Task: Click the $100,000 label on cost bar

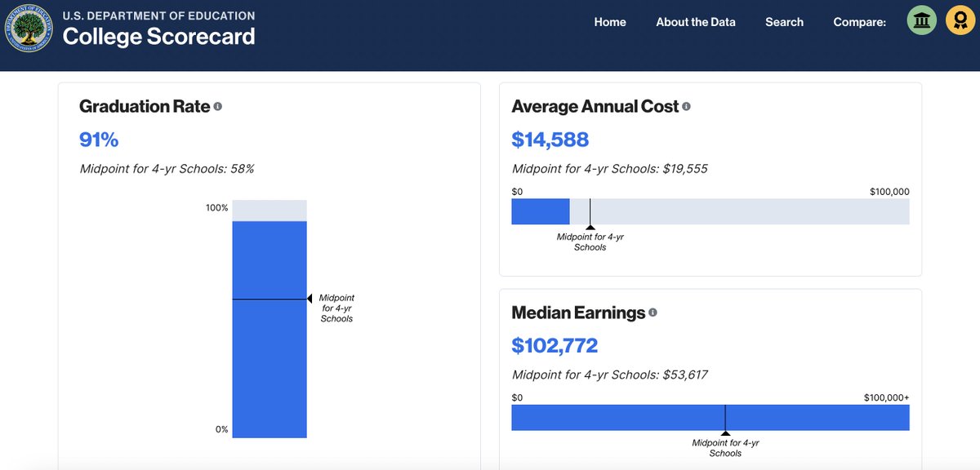Action: [x=889, y=192]
